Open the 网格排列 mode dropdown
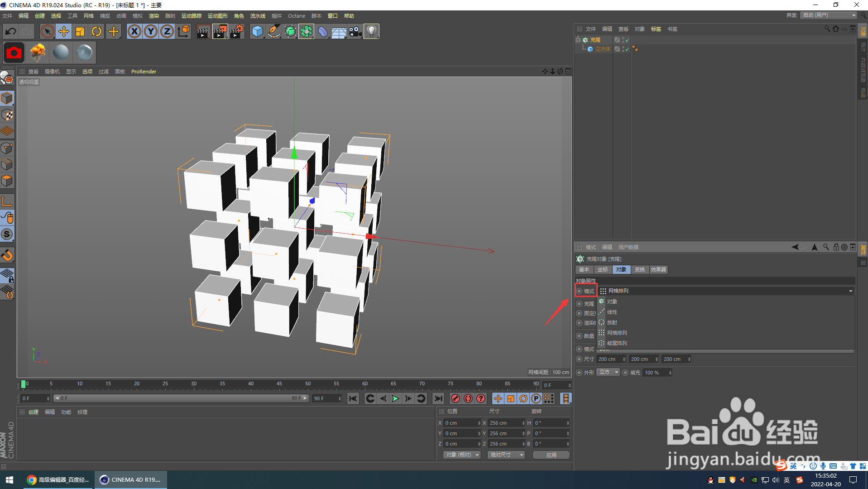The width and height of the screenshot is (868, 489). (726, 291)
